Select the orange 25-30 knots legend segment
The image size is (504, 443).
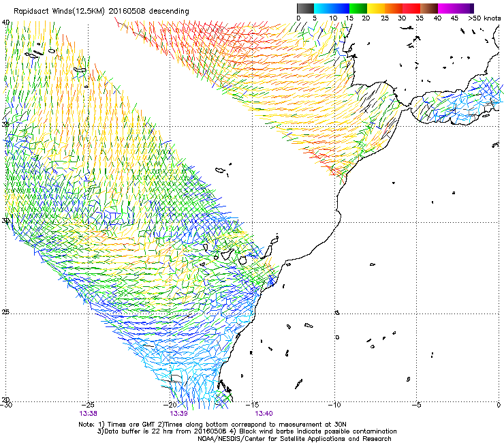click(394, 8)
